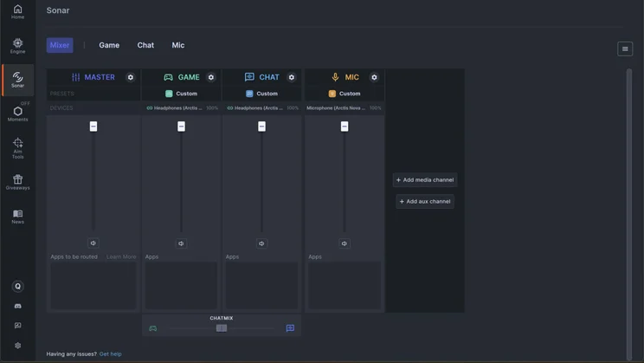Click the GAME controller header icon
The image size is (644, 363).
pyautogui.click(x=169, y=77)
